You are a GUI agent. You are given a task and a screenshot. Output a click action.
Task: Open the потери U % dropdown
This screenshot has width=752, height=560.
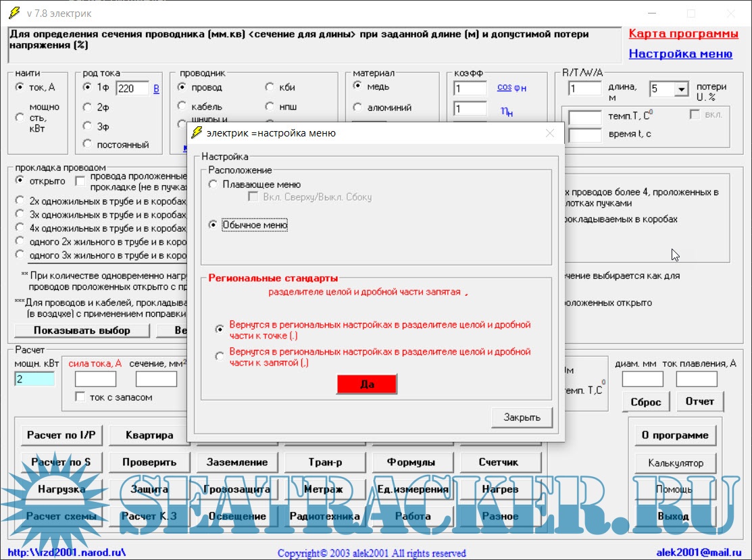click(x=680, y=88)
